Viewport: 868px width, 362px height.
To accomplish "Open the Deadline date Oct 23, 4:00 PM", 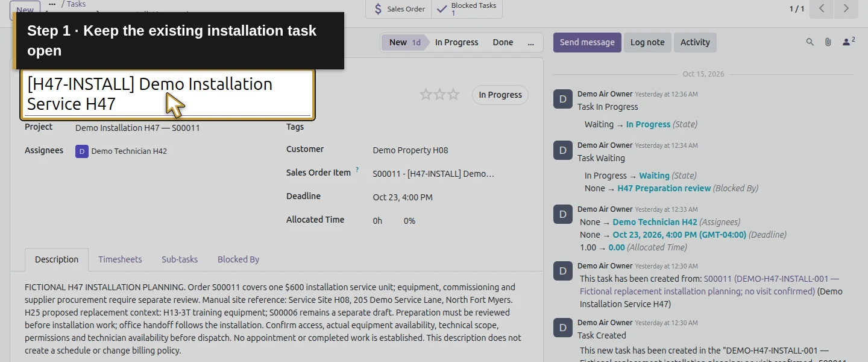I will tap(403, 197).
